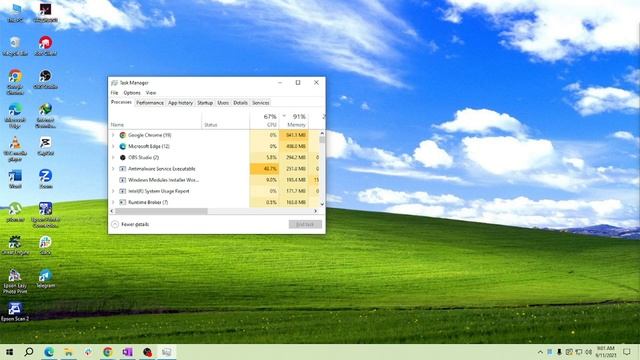The width and height of the screenshot is (640, 360).
Task: Expand the Google Chrome (19) process group
Action: coord(113,135)
